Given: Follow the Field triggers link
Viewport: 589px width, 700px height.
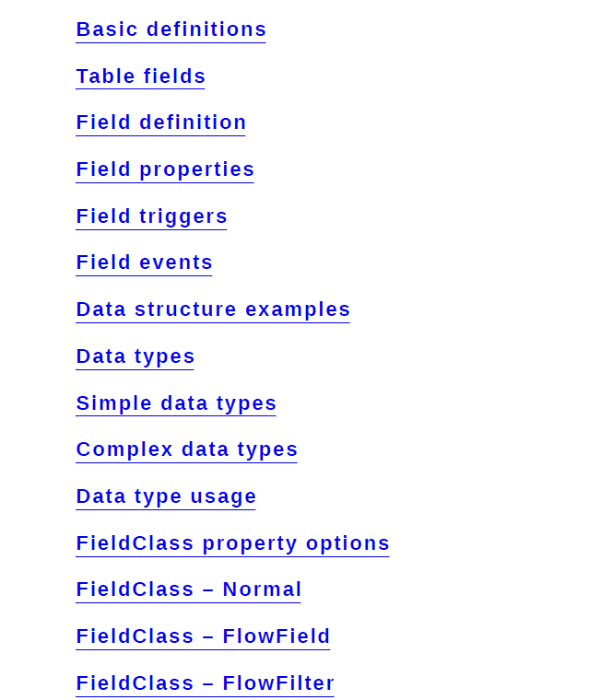Looking at the screenshot, I should (151, 217).
